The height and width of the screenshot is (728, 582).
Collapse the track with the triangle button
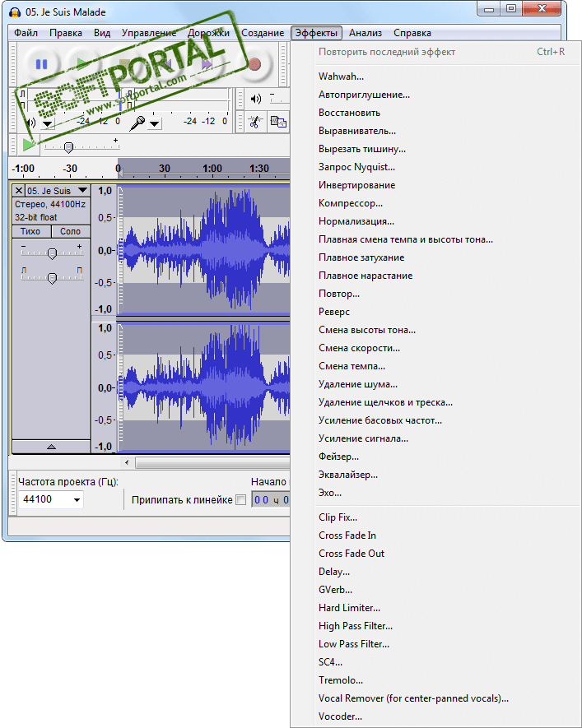tap(51, 447)
